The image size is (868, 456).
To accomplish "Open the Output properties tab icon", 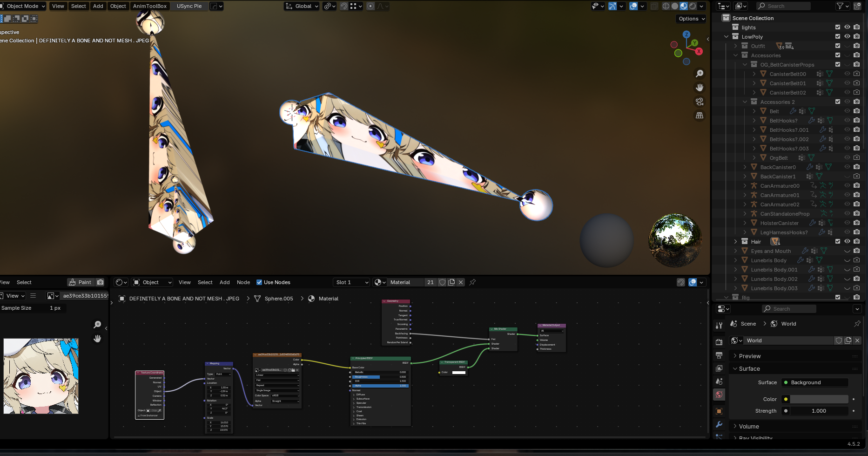I will [719, 355].
